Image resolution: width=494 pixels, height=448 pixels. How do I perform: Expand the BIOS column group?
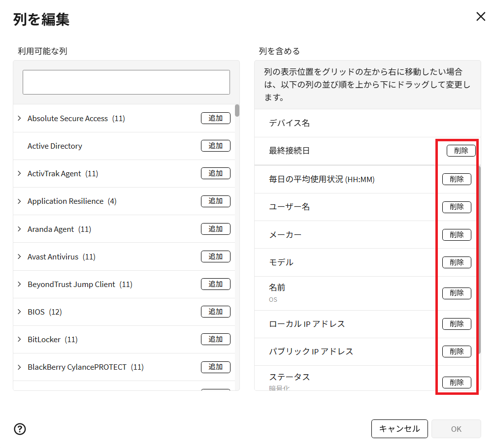(20, 312)
